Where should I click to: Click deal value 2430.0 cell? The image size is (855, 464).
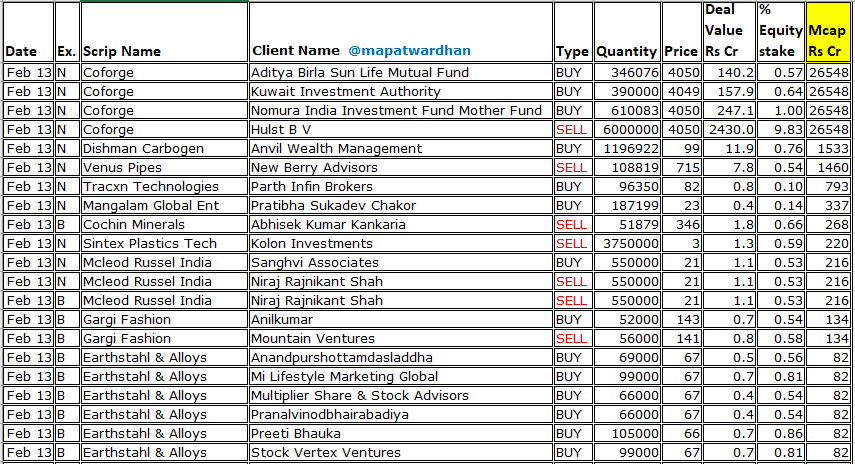tap(729, 130)
